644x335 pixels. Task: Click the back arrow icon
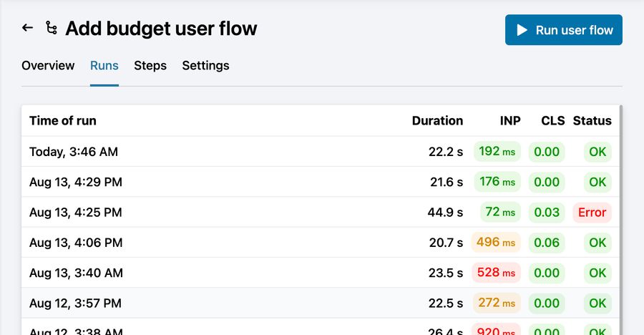pos(27,28)
